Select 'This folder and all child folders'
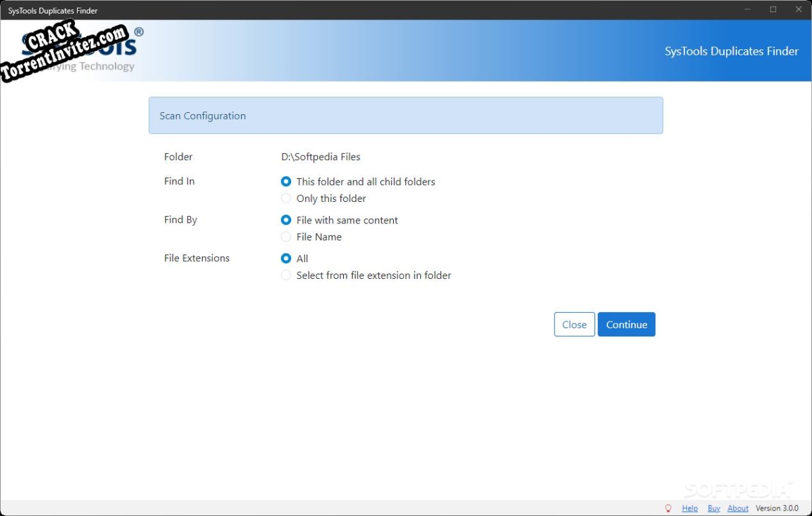Screen dimensions: 812x516 pos(286,181)
